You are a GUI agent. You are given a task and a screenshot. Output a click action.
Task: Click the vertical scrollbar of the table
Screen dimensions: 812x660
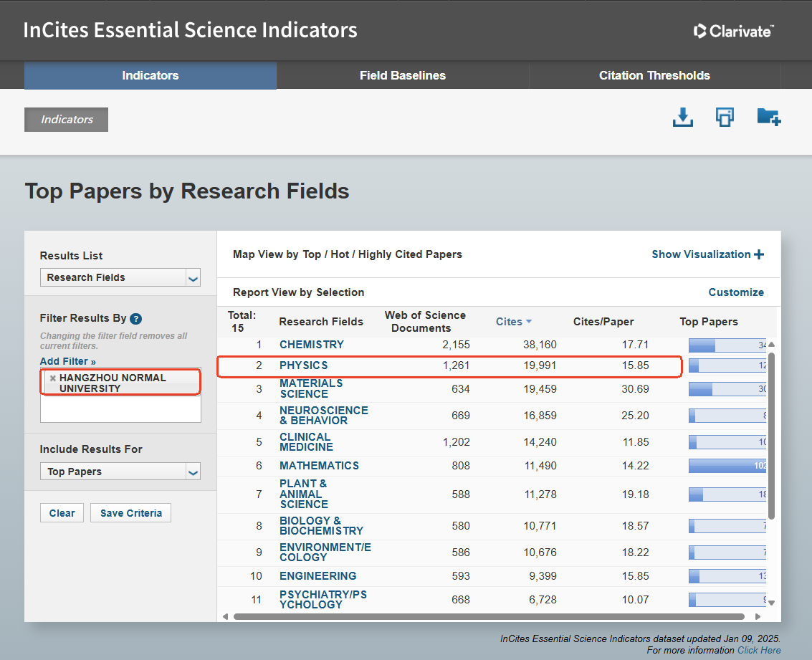[x=771, y=434]
